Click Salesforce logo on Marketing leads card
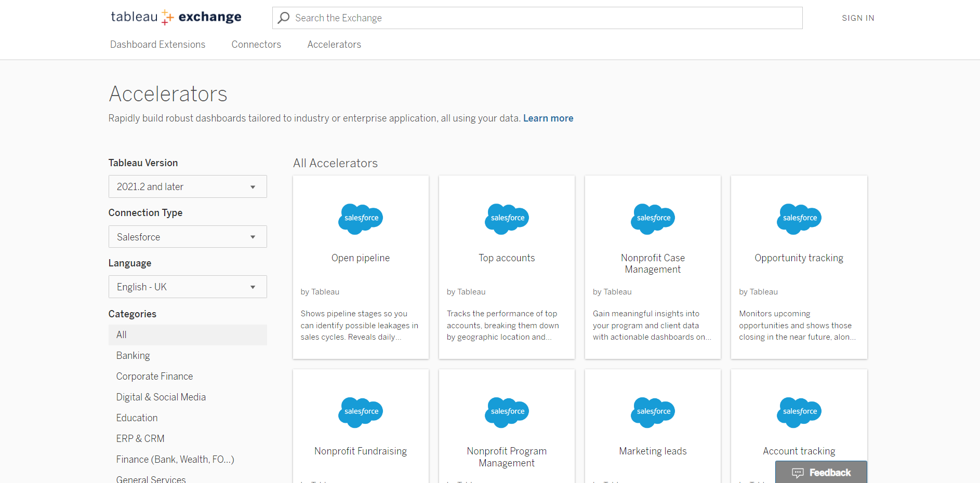This screenshot has height=483, width=980. [653, 412]
